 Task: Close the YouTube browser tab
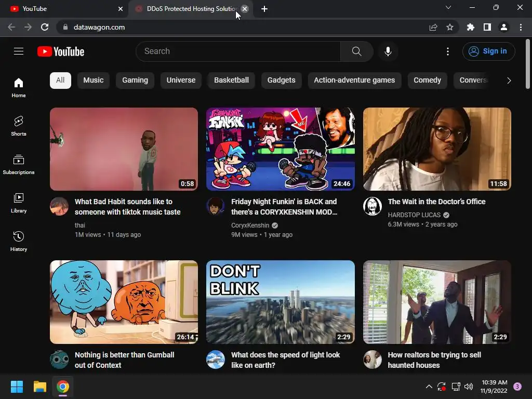pos(121,9)
